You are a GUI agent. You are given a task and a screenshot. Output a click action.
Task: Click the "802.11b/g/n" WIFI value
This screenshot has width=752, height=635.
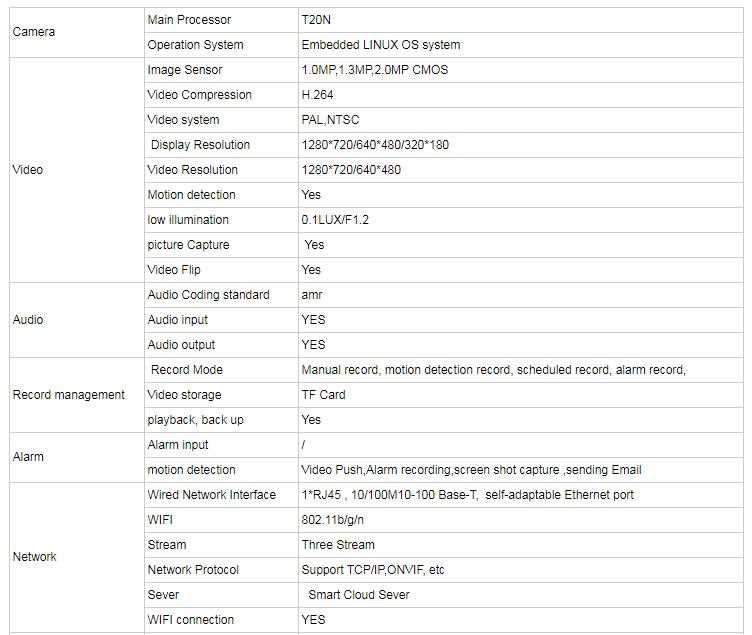333,520
